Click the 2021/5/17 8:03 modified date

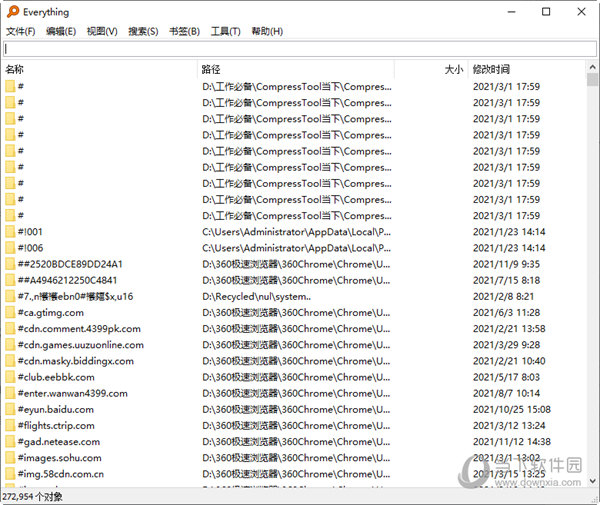[506, 377]
